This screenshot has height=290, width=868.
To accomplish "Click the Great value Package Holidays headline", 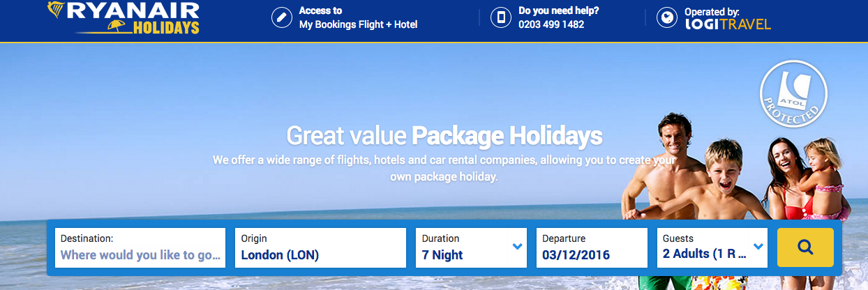I will (444, 135).
